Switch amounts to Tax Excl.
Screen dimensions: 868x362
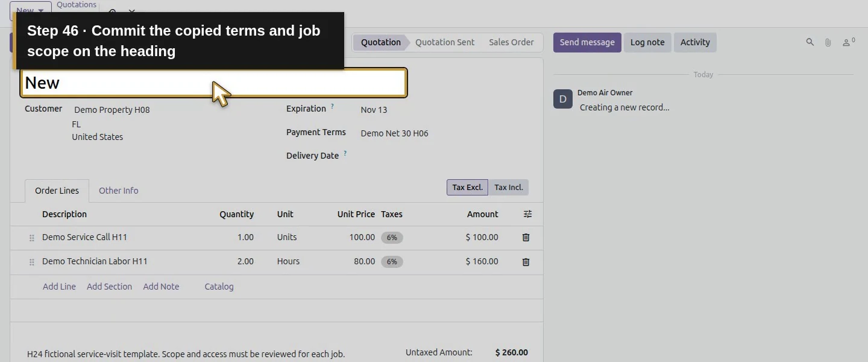467,187
